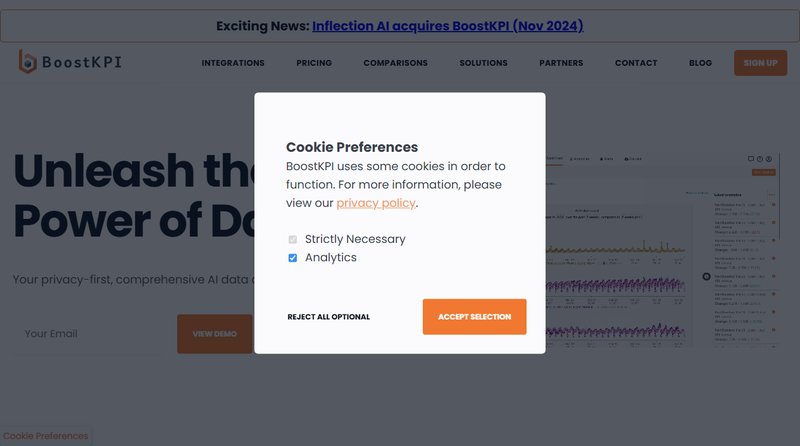Select Partners in the navigation bar
The height and width of the screenshot is (446, 800).
coord(561,63)
